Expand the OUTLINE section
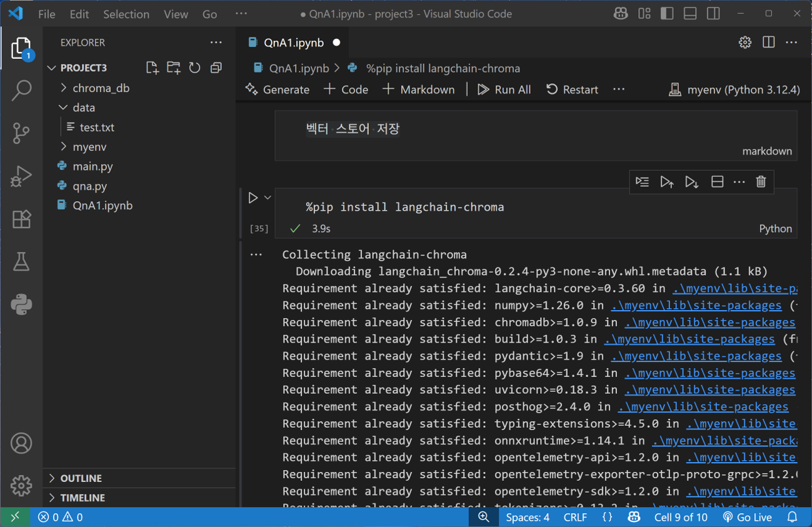812x527 pixels. (x=81, y=478)
